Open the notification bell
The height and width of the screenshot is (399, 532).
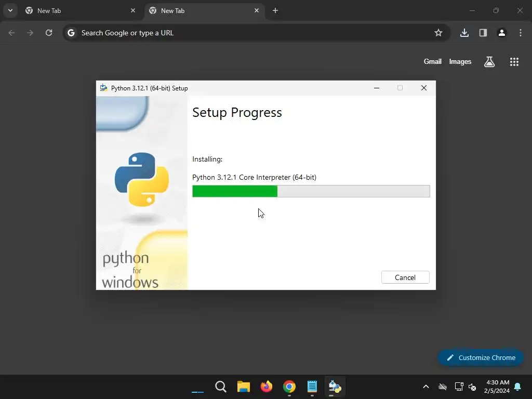pos(518,387)
